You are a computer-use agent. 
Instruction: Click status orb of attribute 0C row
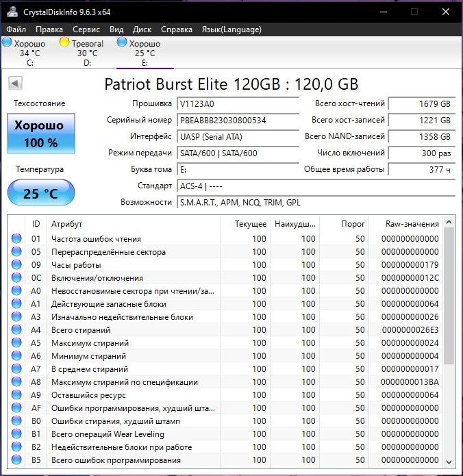click(16, 278)
